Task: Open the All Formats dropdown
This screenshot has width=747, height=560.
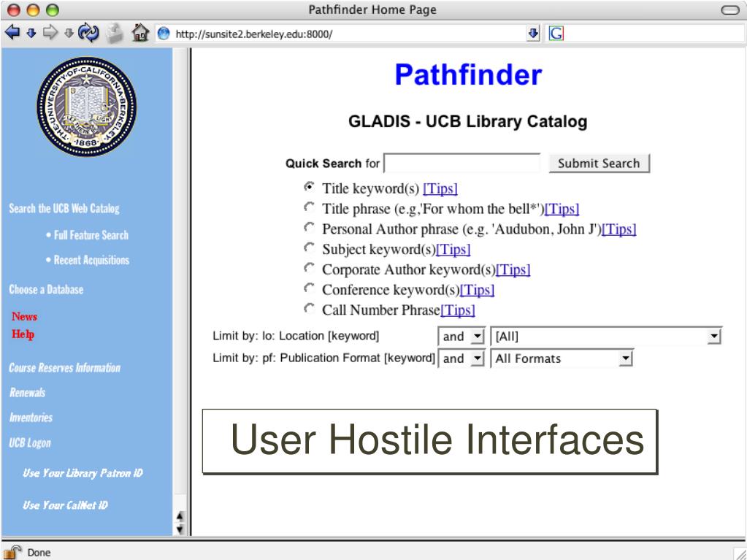Action: click(562, 358)
